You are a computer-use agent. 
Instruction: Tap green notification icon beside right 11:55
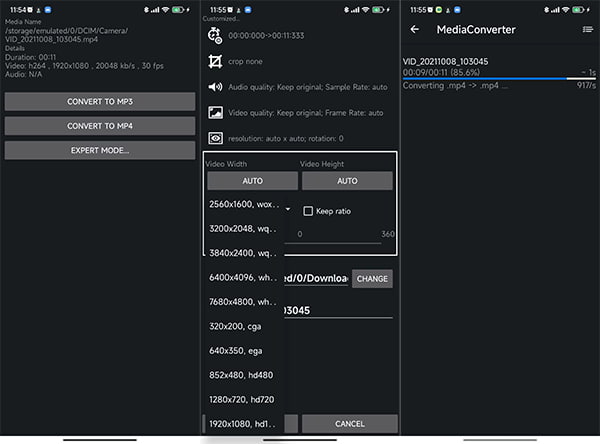(x=439, y=10)
